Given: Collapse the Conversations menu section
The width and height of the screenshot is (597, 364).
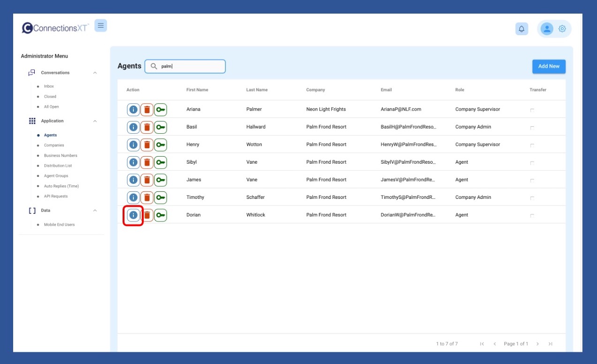Looking at the screenshot, I should point(95,73).
